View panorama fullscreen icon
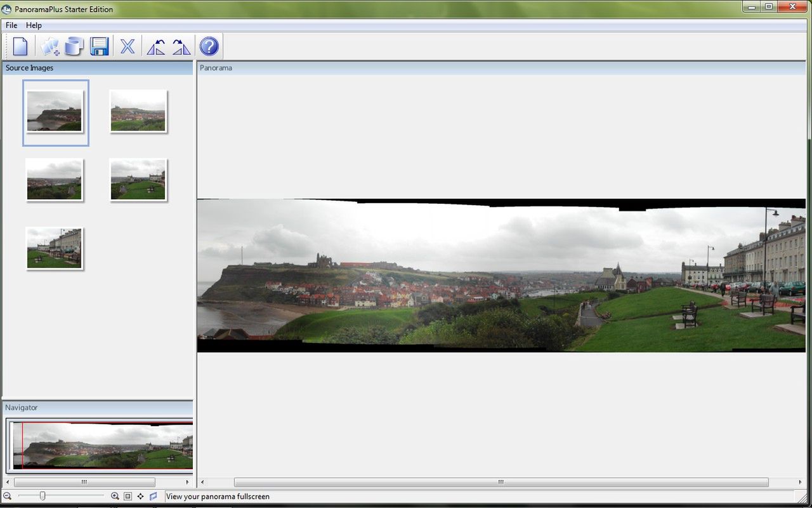Screen dimensions: 812x508 coord(153,496)
